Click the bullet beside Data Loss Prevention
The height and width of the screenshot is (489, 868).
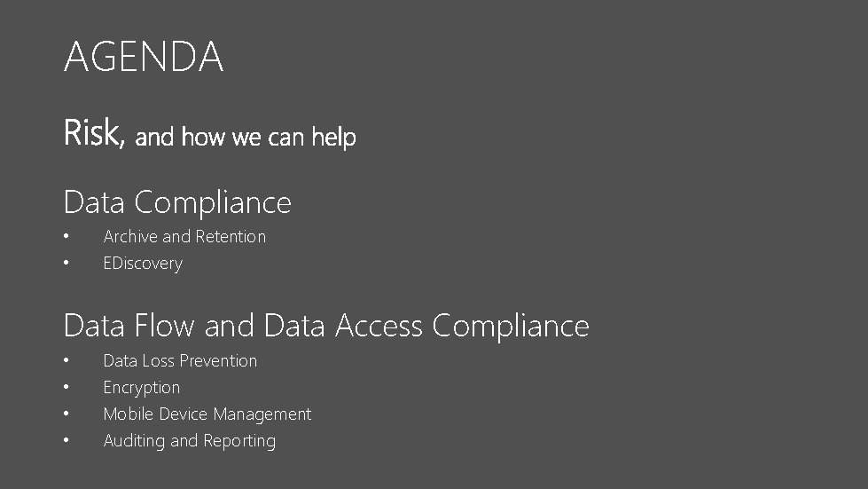(66, 361)
